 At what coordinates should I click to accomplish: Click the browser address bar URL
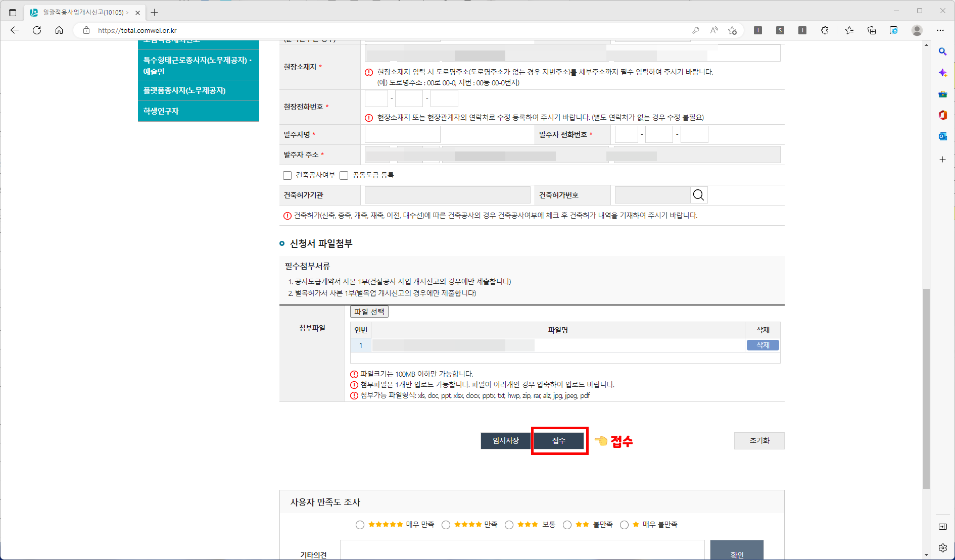[x=137, y=30]
